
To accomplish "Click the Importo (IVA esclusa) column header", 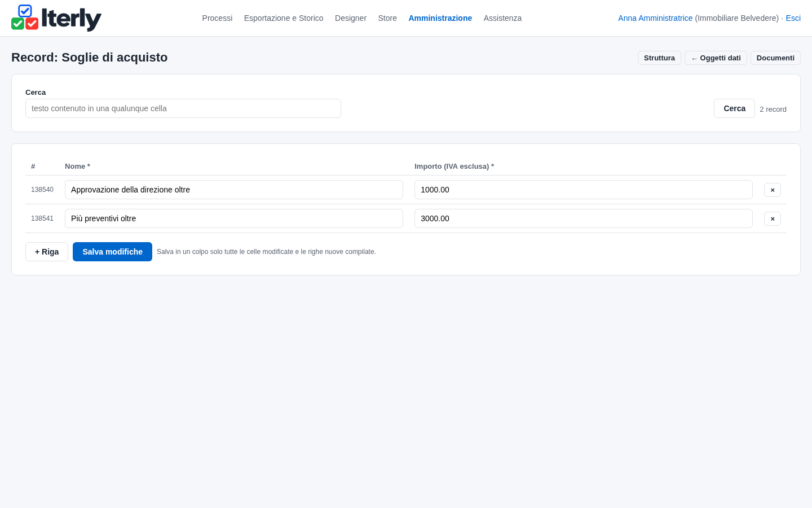I will click(454, 167).
